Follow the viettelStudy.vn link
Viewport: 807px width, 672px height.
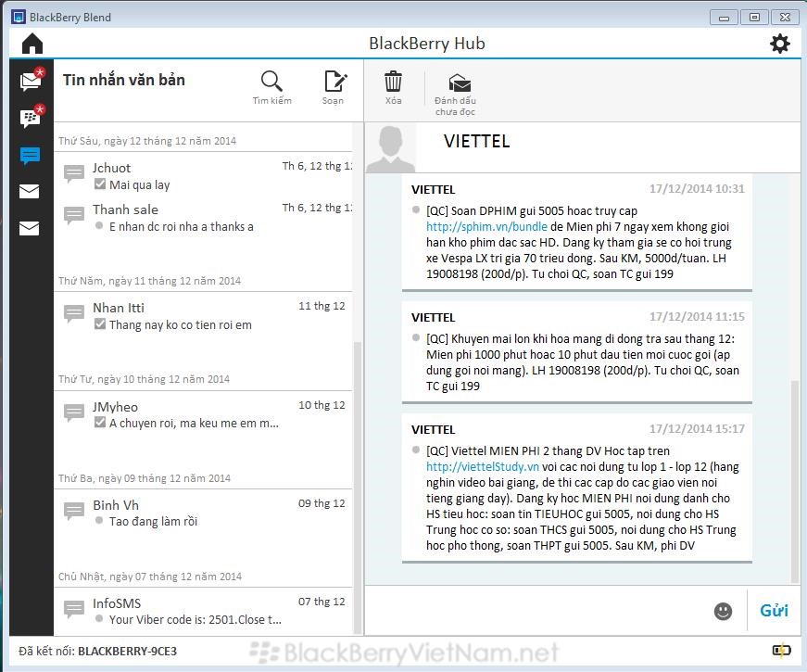point(483,467)
